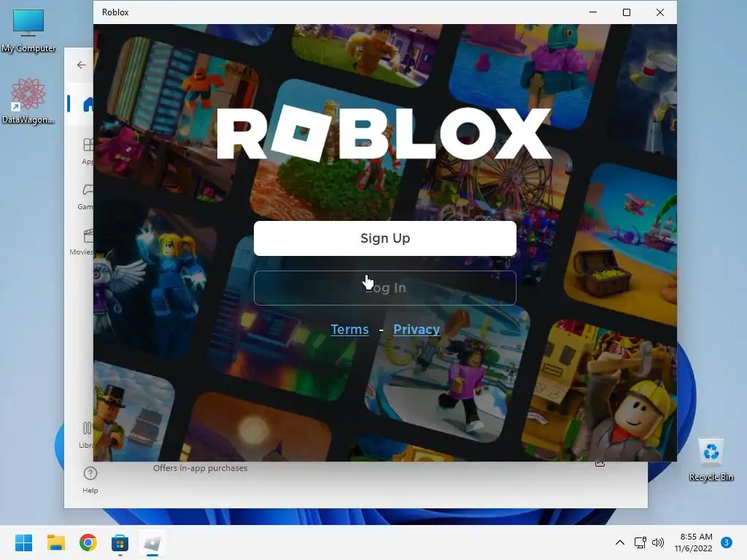Select the DataWagon desktop shortcut
This screenshot has width=747, height=560.
[x=28, y=101]
